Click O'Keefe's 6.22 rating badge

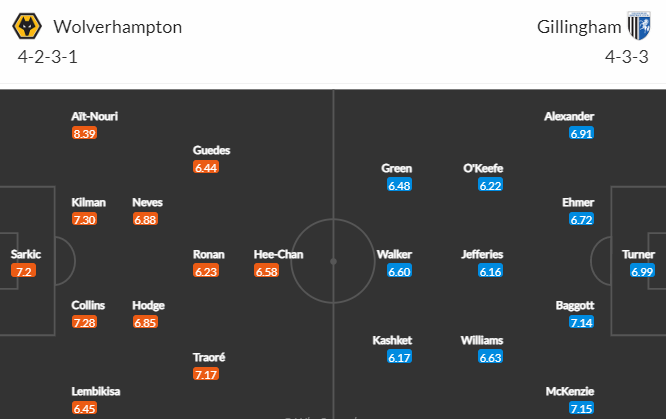coord(490,185)
